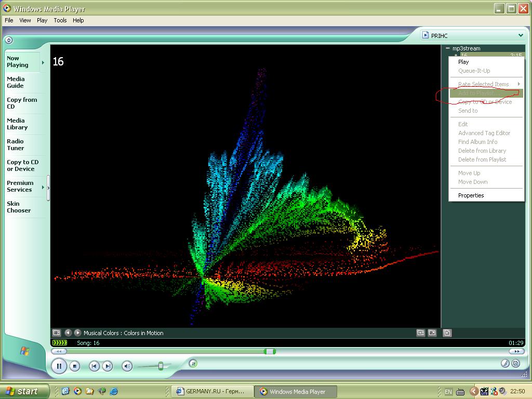Open visualization options menu button
532x399 pixels.
tap(57, 333)
